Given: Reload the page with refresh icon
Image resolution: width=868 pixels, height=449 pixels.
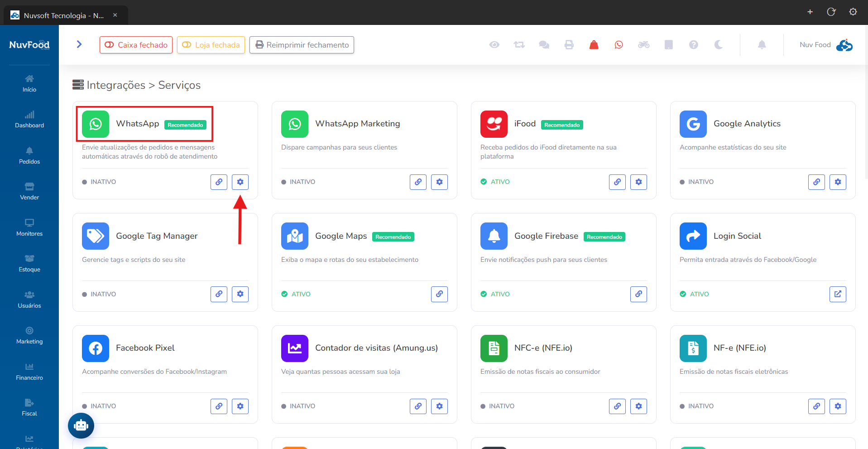Looking at the screenshot, I should [831, 12].
